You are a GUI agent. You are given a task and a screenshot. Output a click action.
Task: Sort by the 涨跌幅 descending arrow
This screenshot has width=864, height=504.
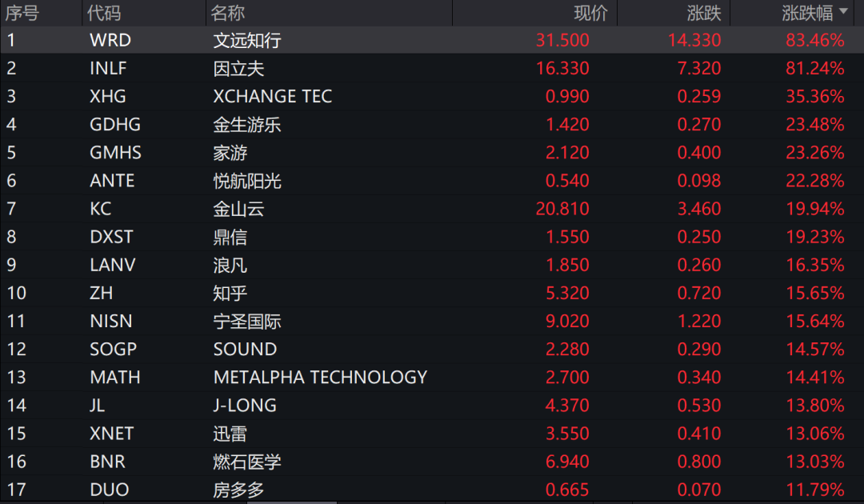click(x=843, y=11)
